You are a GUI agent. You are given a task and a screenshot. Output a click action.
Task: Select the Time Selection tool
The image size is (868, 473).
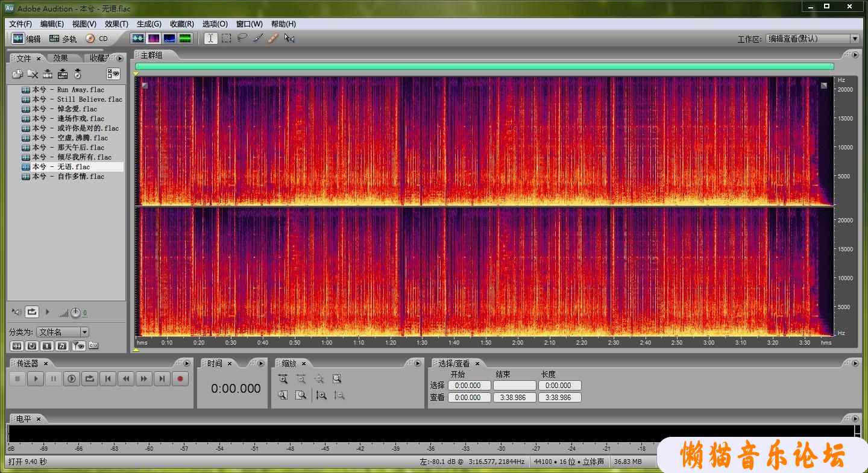click(x=210, y=38)
